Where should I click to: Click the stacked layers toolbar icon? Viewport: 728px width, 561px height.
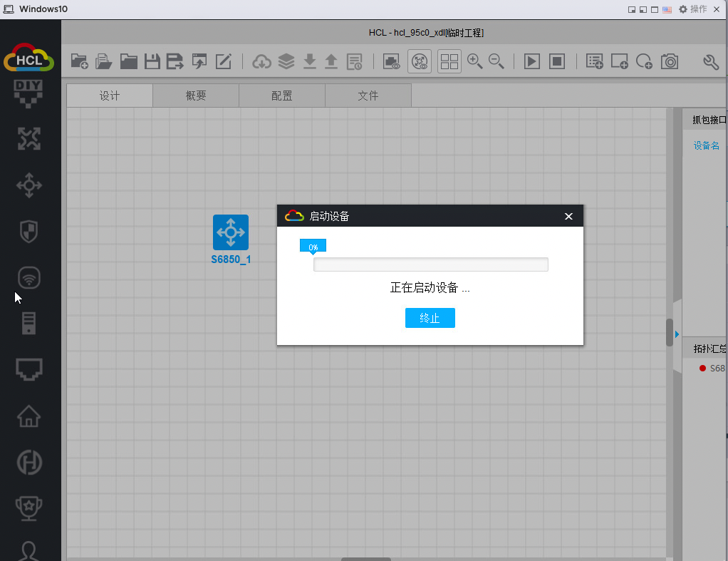tap(286, 61)
